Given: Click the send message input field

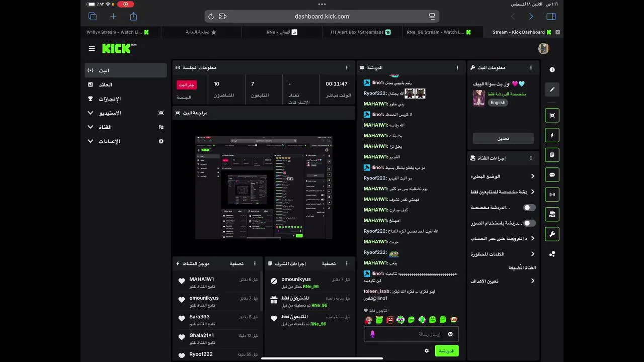Looking at the screenshot, I should [x=411, y=334].
